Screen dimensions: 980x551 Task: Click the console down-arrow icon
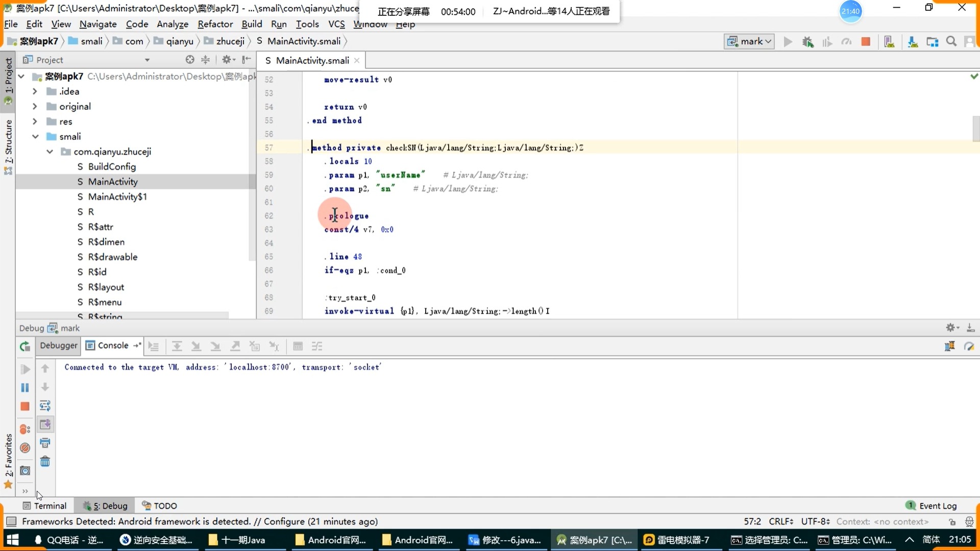coord(45,387)
